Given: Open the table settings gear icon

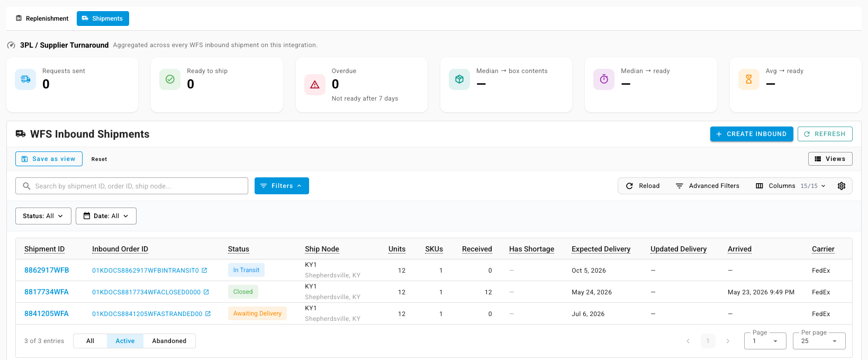Looking at the screenshot, I should coord(842,186).
